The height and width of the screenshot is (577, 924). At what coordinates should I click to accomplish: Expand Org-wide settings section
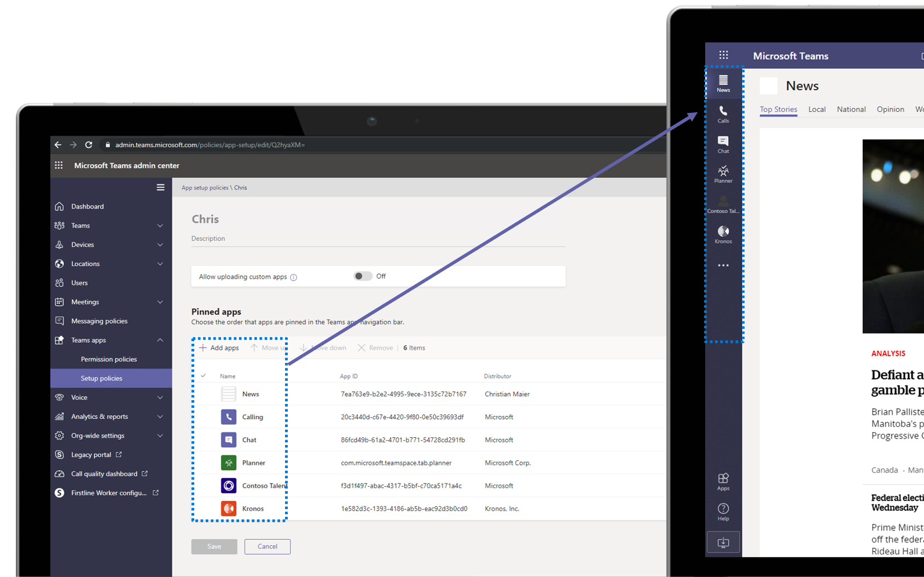coord(160,436)
